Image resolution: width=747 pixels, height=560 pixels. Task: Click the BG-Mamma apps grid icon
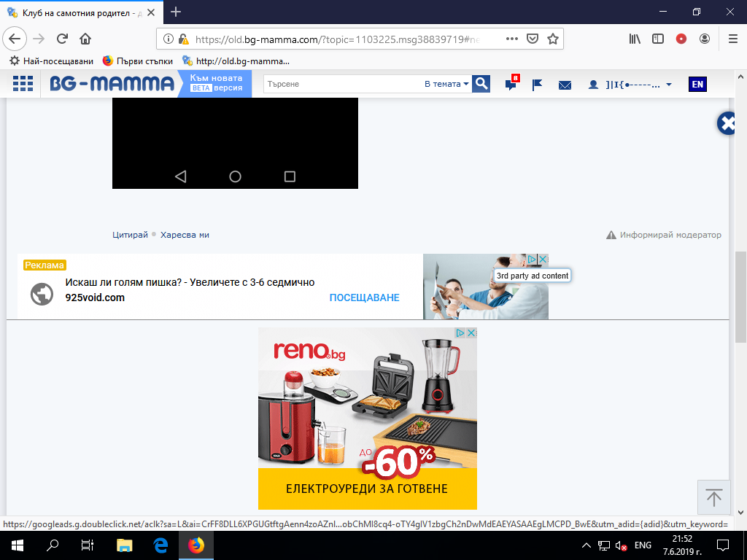[x=23, y=84]
